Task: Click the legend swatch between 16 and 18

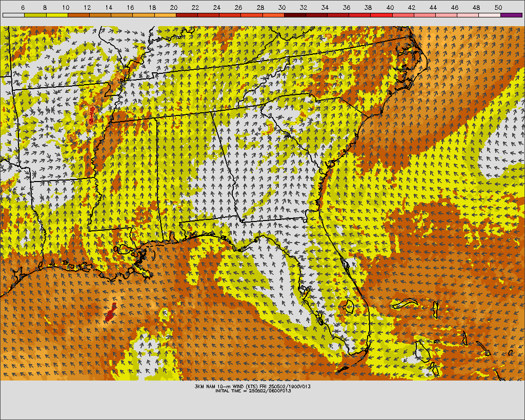Action: pos(144,15)
